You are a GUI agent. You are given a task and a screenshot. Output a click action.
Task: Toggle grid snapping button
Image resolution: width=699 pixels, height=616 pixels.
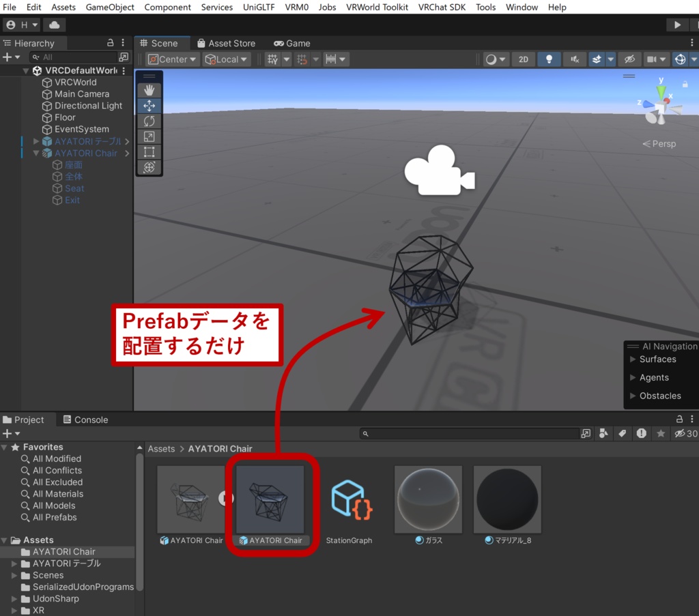302,59
